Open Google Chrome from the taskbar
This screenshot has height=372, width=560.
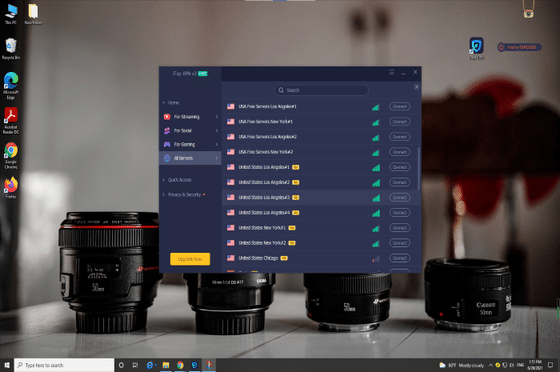180,365
